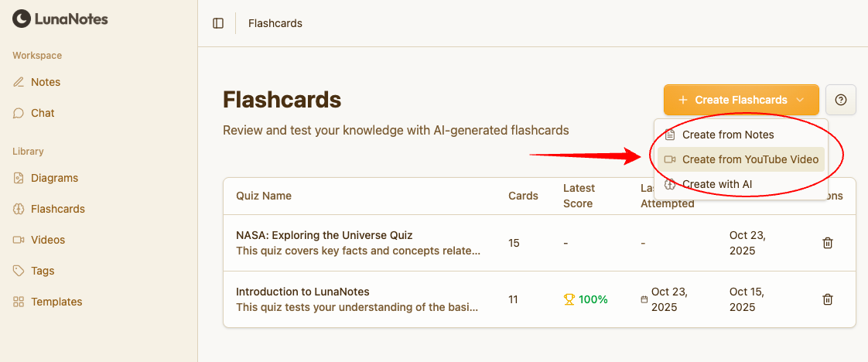The image size is (868, 362).
Task: Click the Cards column header
Action: [x=523, y=196]
